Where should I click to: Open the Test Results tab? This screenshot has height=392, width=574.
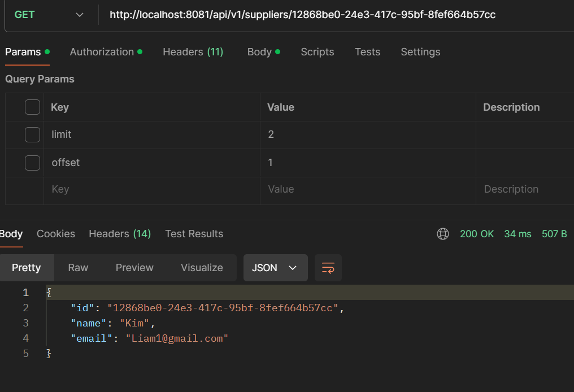(194, 234)
